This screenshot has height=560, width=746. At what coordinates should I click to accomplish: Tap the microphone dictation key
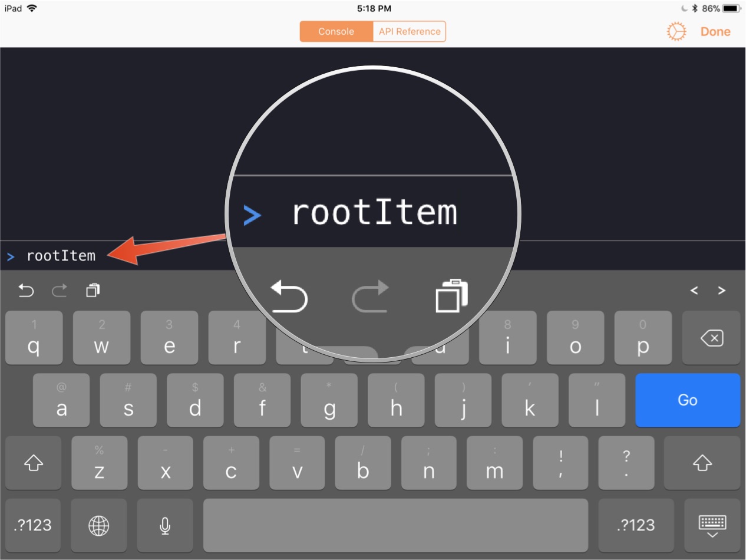[166, 525]
